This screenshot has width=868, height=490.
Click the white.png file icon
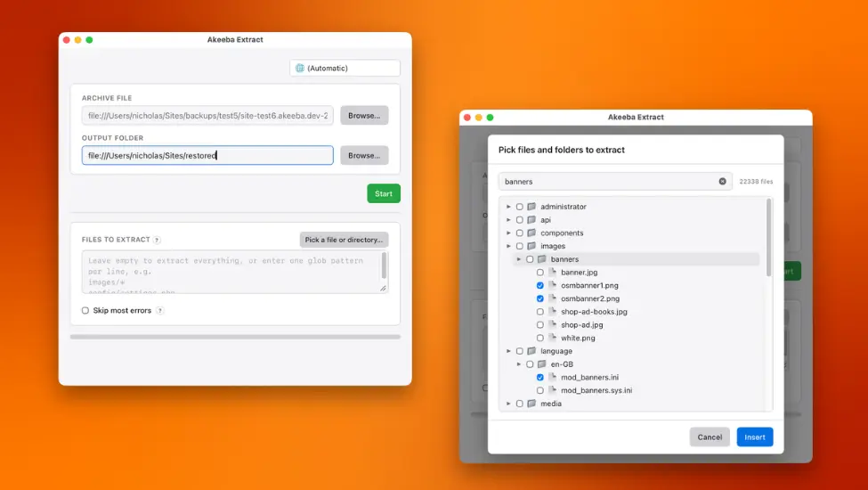click(552, 338)
